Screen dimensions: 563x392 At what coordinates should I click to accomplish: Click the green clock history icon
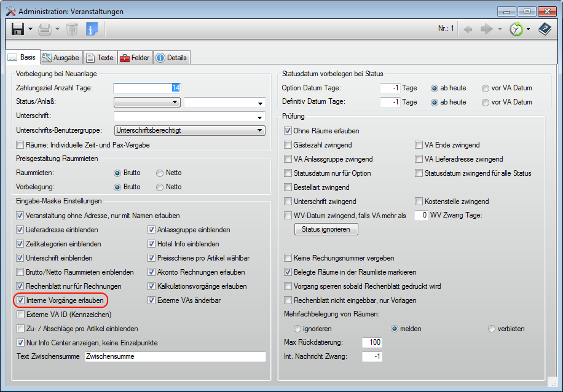tap(516, 29)
